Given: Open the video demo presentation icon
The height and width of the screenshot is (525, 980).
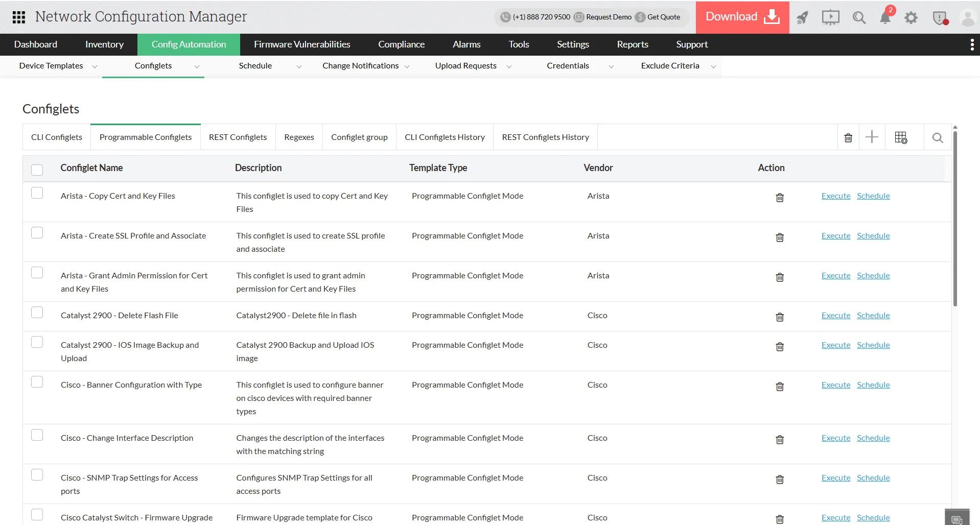Looking at the screenshot, I should click(830, 17).
